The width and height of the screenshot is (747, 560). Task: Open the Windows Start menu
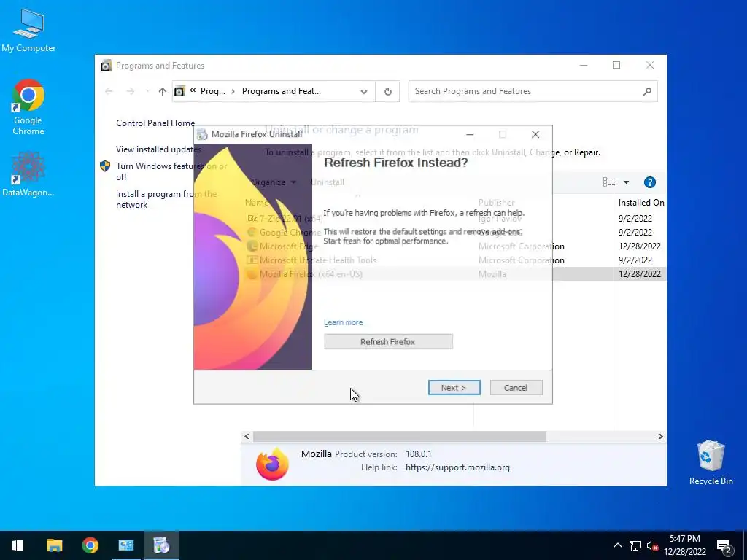[18, 545]
